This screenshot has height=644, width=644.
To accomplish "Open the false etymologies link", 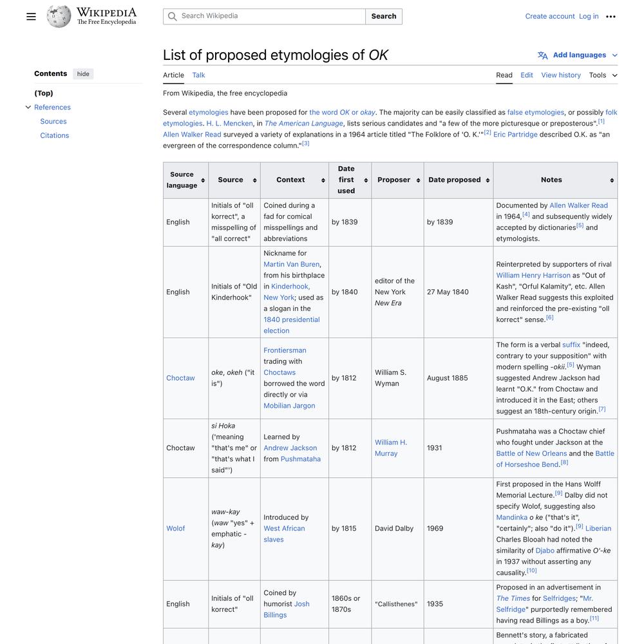I will click(536, 113).
